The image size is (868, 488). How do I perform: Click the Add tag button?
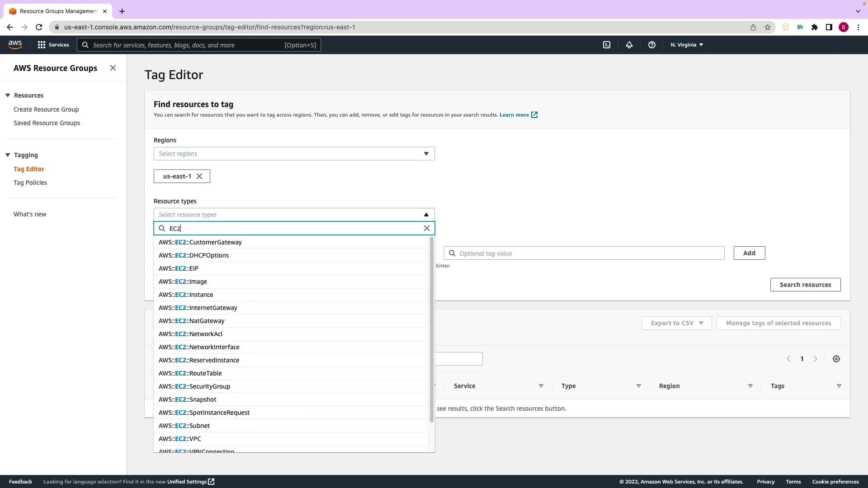749,253
